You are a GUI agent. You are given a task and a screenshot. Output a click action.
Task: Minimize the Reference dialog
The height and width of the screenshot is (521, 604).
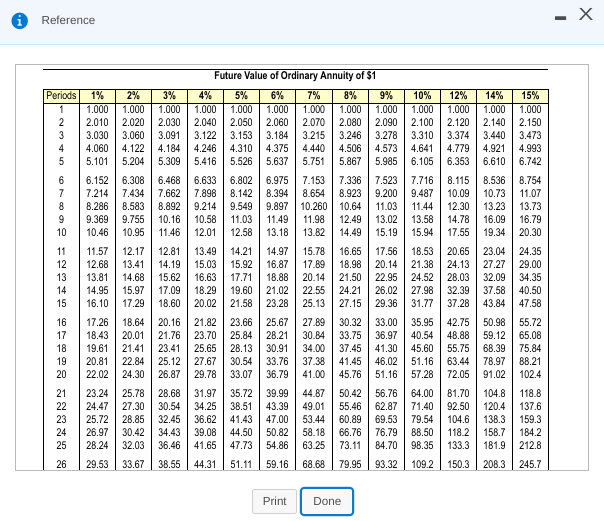click(x=560, y=18)
